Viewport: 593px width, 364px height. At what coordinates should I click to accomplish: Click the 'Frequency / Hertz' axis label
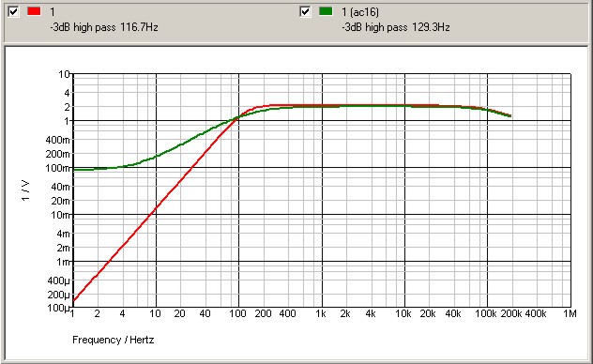[114, 340]
